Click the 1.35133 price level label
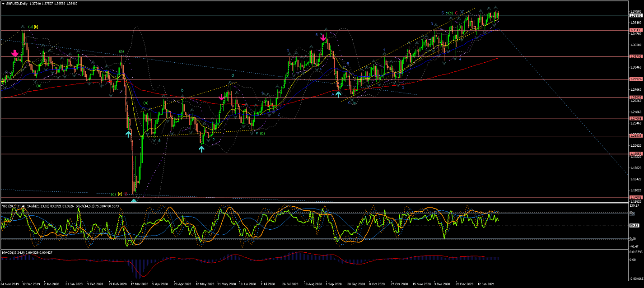Image resolution: width=644 pixels, height=288 pixels. (635, 30)
